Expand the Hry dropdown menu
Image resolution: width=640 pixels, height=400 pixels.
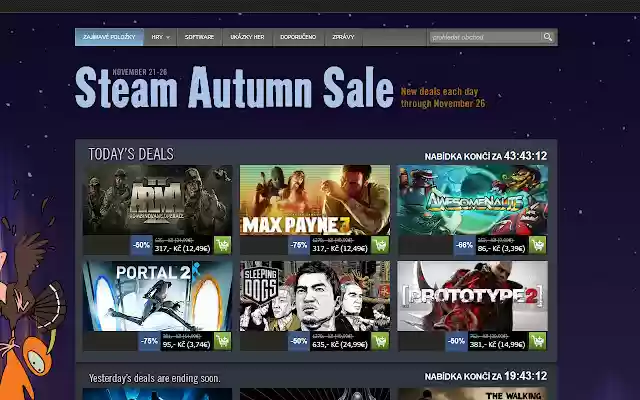point(160,37)
